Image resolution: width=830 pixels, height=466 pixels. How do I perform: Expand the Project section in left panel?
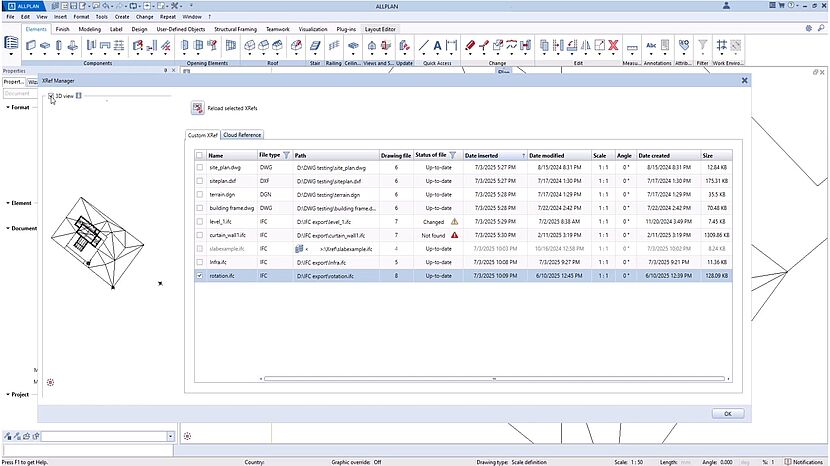[7, 395]
